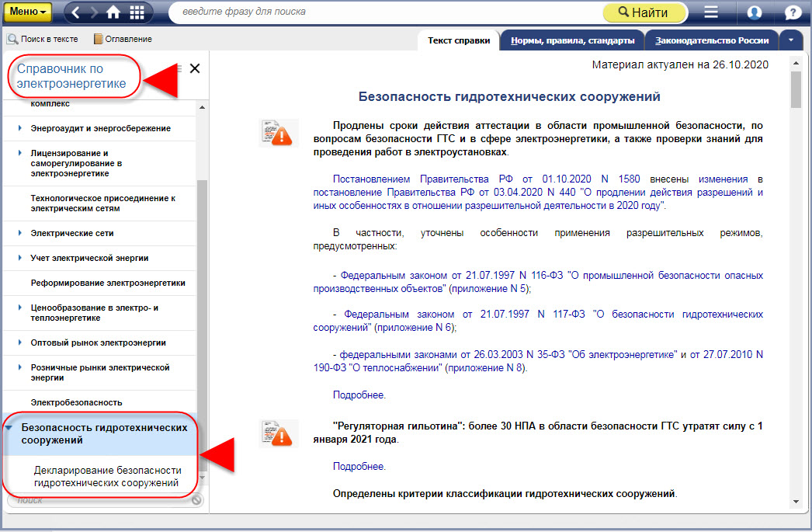Viewport: 812px width, 532px height.
Task: Open the tabs overflow dropdown arrow
Action: [x=791, y=40]
